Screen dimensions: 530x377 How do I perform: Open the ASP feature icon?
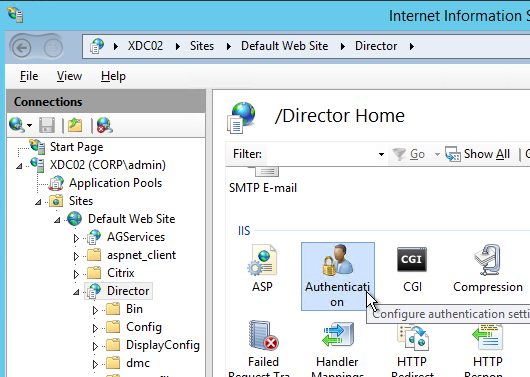coord(262,269)
